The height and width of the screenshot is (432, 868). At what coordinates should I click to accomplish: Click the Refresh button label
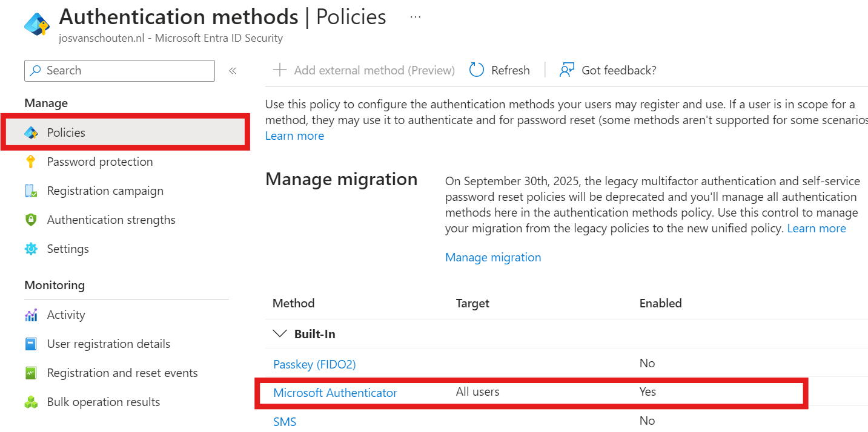click(x=511, y=70)
